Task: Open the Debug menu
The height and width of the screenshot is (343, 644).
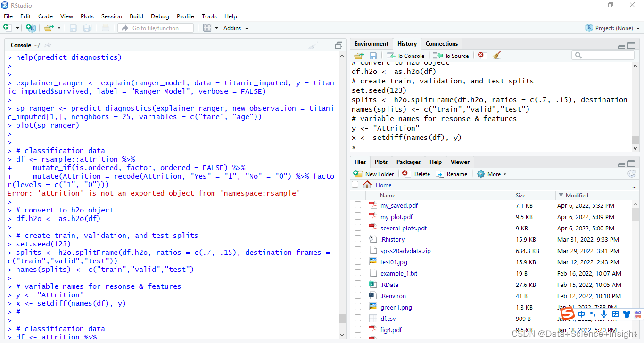Action: tap(160, 16)
